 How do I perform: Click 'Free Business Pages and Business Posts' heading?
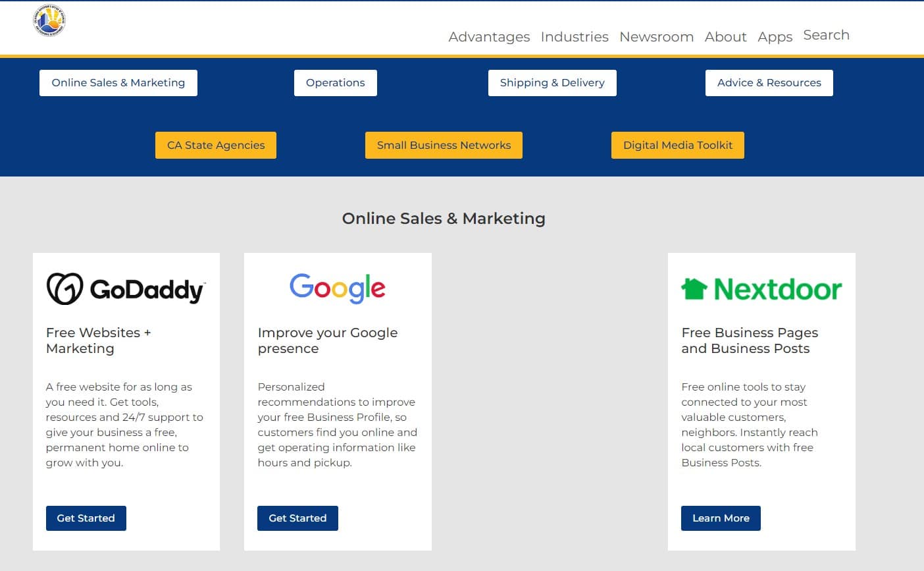(x=750, y=340)
